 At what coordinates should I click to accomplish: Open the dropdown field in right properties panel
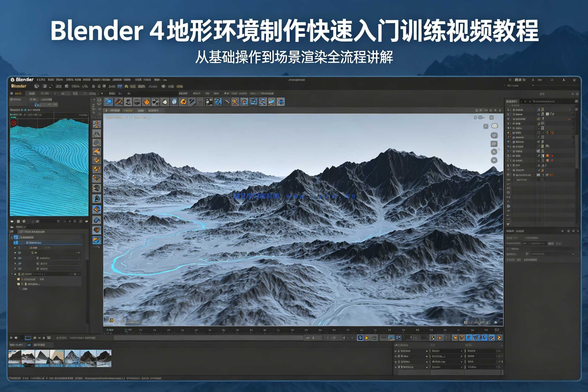pos(553,254)
